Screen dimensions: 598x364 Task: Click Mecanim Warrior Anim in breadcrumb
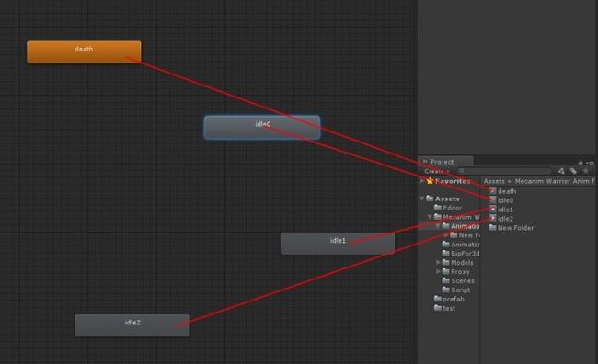tap(552, 181)
